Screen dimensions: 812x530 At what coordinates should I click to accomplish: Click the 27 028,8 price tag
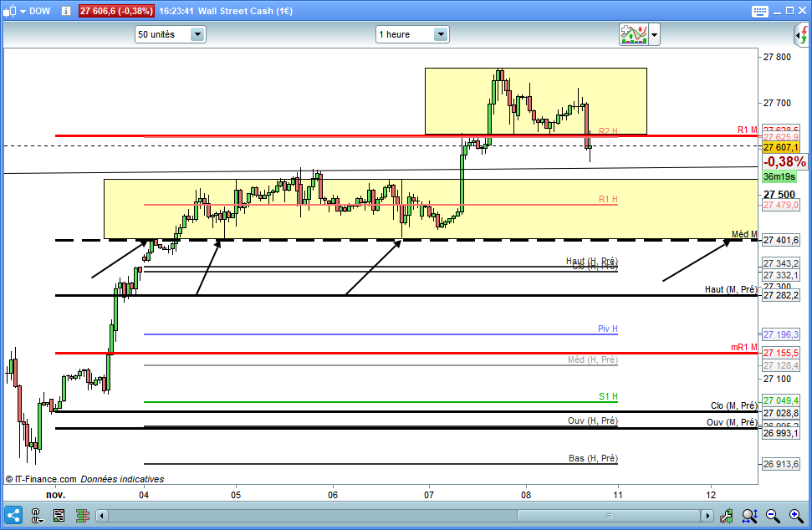[780, 413]
